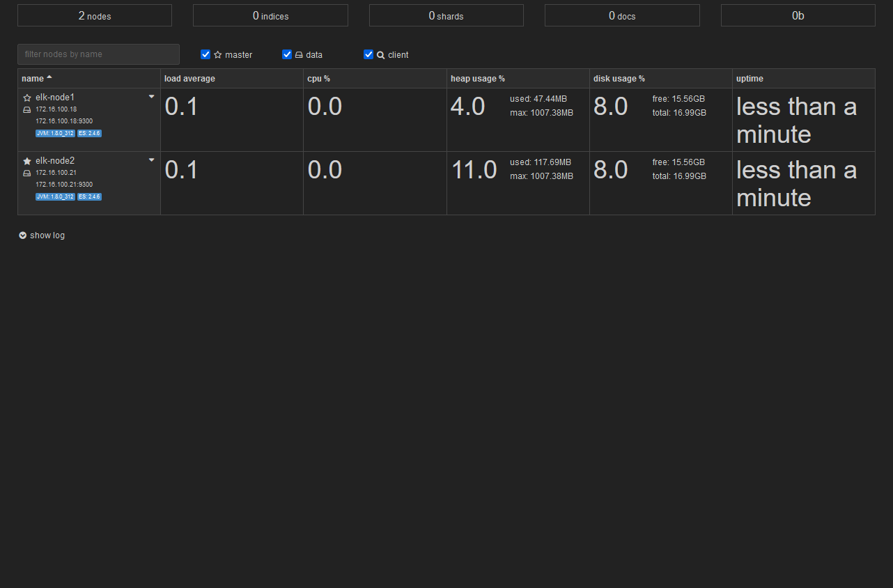
Task: Click the ES 2.4.6 badge on elk-node2
Action: [90, 197]
